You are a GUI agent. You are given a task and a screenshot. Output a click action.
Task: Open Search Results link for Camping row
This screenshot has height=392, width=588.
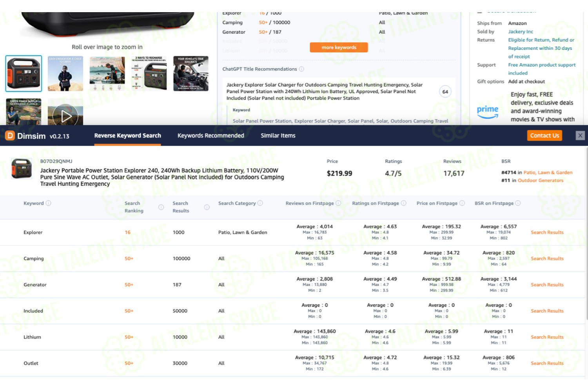(547, 259)
